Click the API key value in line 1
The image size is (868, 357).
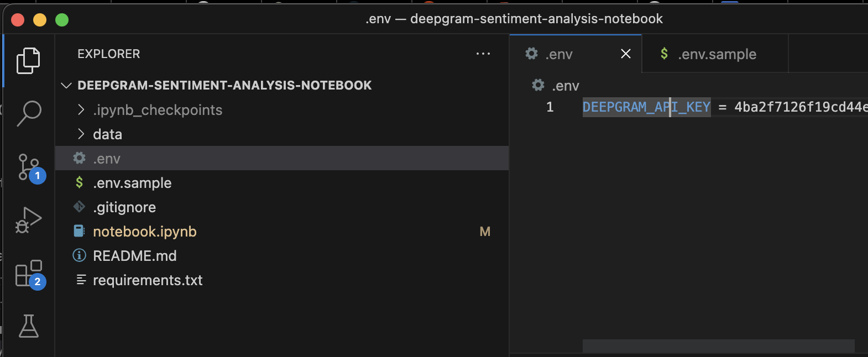pyautogui.click(x=801, y=107)
